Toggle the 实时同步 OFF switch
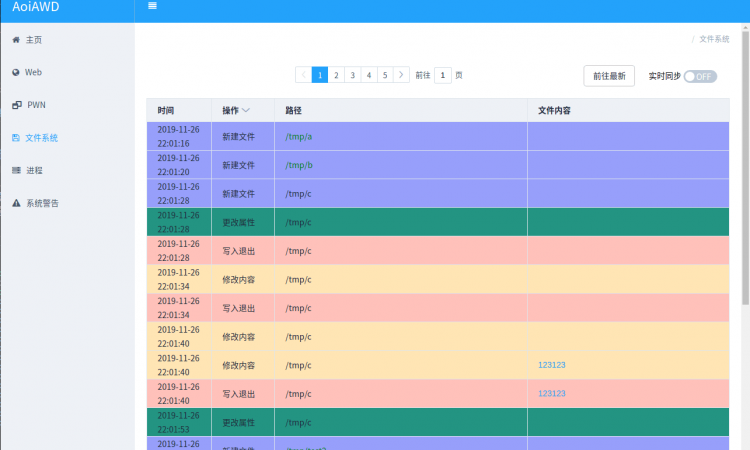 [x=700, y=77]
